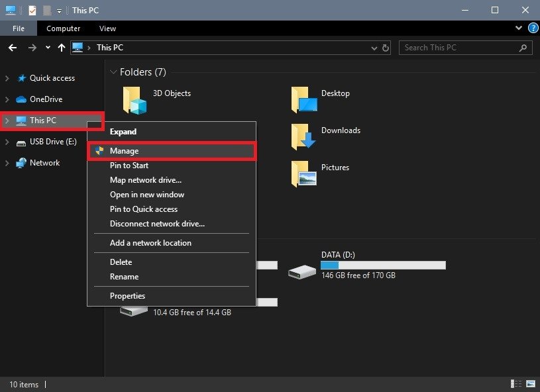Switch to large thumbnails view in the status bar
This screenshot has height=392, width=540.
[x=529, y=383]
